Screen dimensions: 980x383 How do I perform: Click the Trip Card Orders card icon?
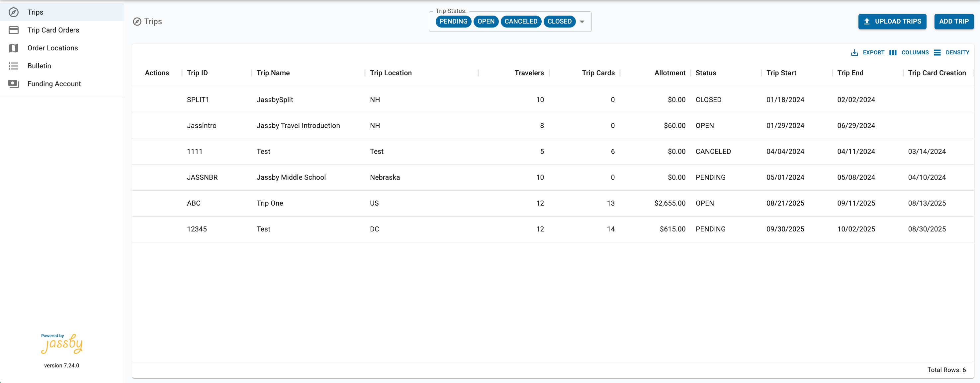14,30
